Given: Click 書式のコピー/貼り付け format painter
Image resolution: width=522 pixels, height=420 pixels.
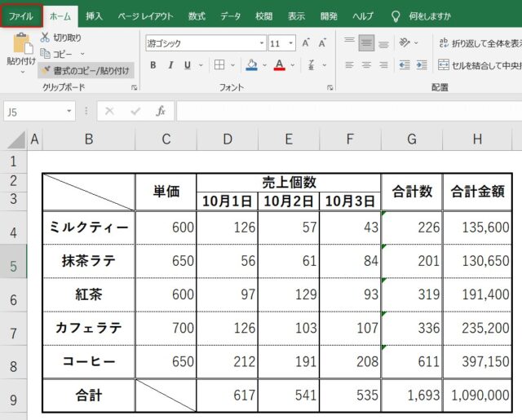Looking at the screenshot, I should tap(86, 70).
